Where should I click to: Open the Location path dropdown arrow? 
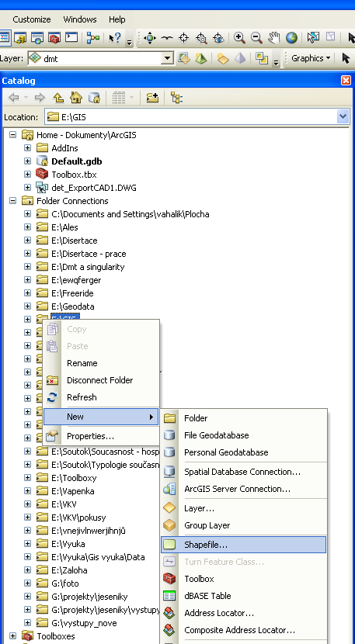(x=343, y=116)
